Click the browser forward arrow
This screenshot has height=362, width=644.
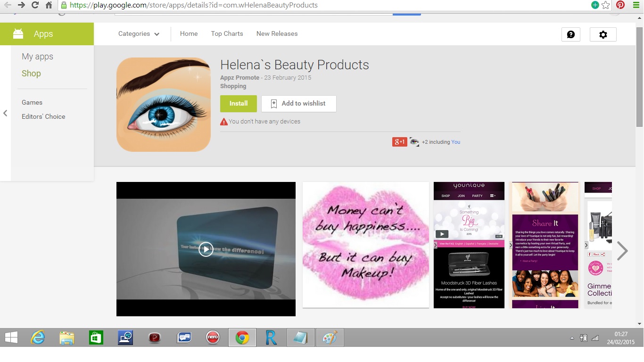coord(21,5)
